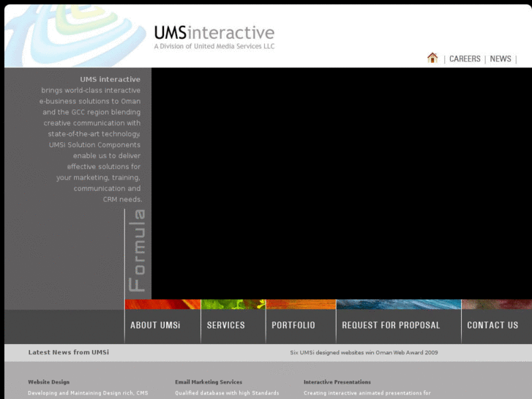Click the 'Developing and Maintaining Design rich, CMS' text
This screenshot has height=399, width=532.
[88, 393]
